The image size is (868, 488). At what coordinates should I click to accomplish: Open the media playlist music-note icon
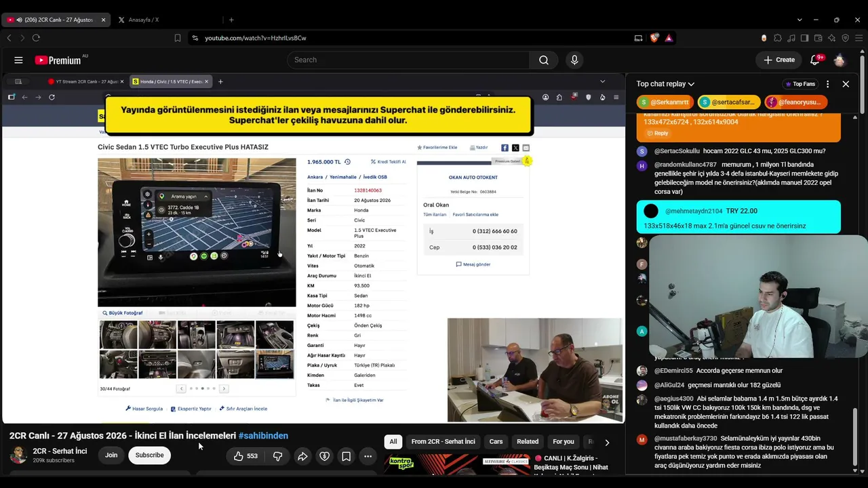pos(791,38)
